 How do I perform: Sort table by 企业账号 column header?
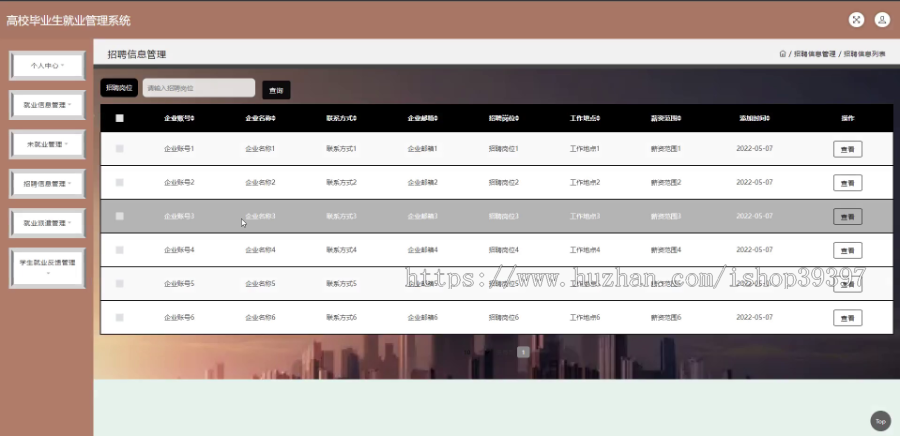coord(179,118)
